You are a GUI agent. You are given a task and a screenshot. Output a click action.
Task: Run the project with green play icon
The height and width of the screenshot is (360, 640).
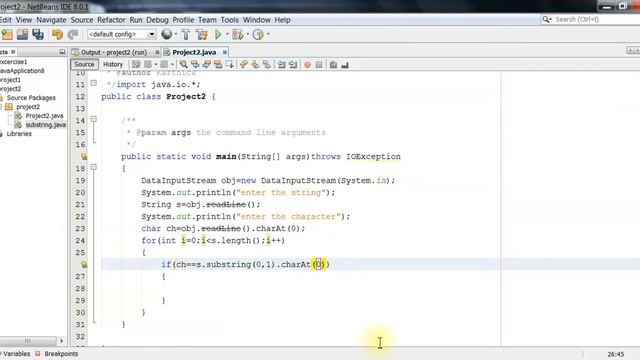click(218, 35)
